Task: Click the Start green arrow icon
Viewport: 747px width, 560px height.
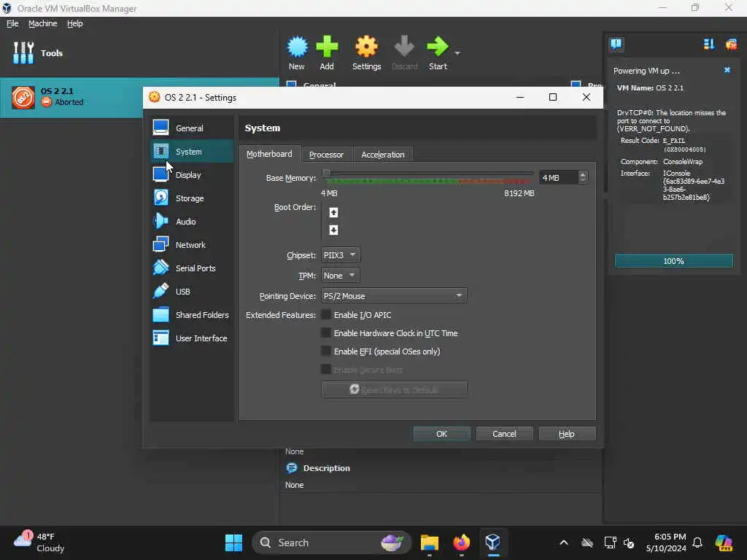Action: pyautogui.click(x=438, y=52)
